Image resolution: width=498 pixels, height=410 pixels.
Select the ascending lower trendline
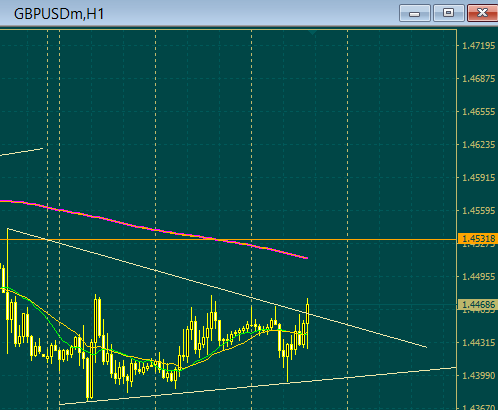click(x=258, y=386)
